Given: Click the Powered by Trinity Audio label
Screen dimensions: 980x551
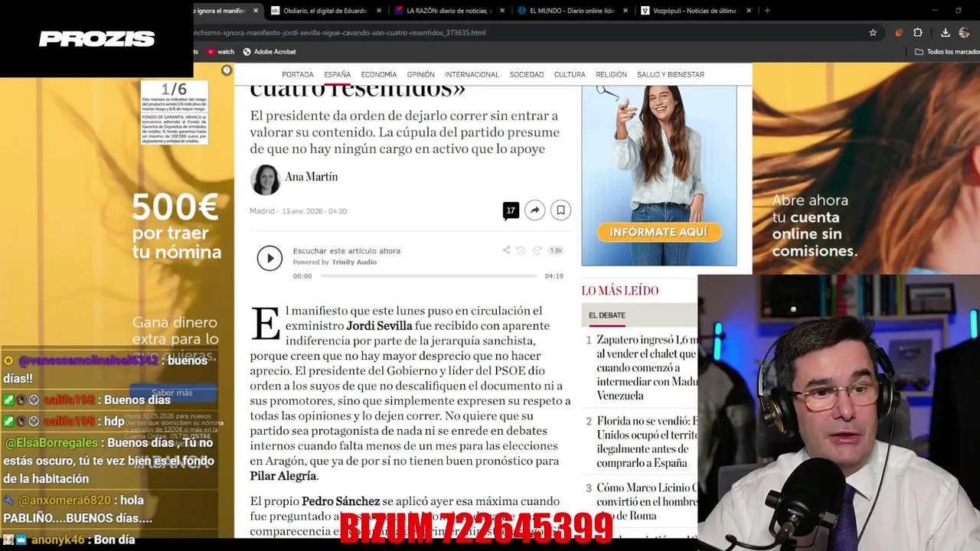Looking at the screenshot, I should click(x=335, y=262).
